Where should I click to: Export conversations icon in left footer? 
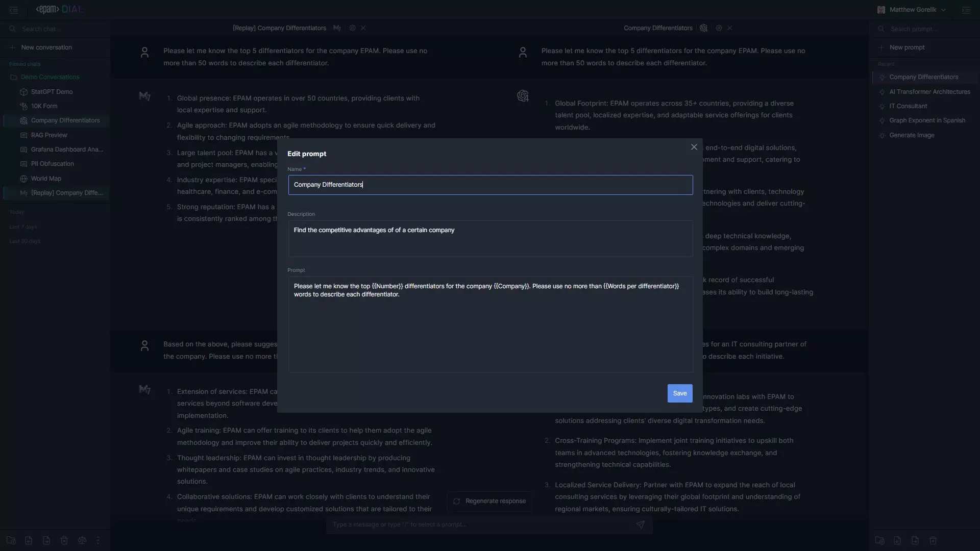point(46,540)
